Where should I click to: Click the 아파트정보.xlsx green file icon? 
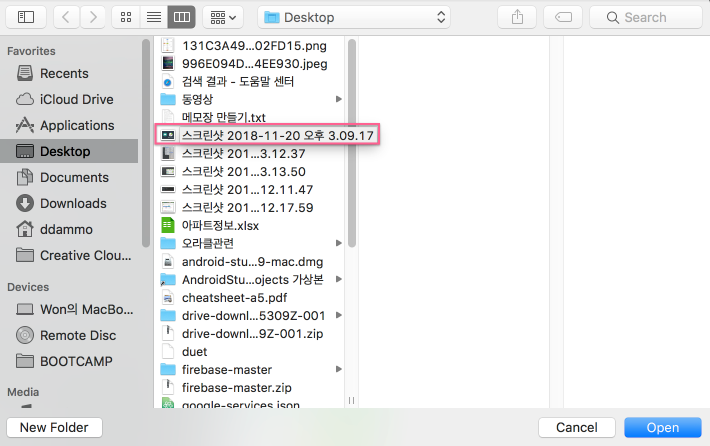tap(168, 225)
